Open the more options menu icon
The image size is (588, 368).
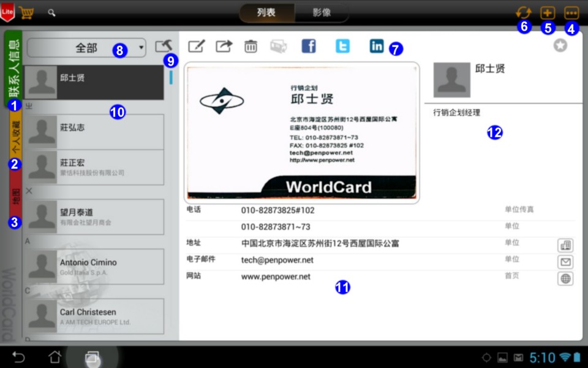(571, 13)
